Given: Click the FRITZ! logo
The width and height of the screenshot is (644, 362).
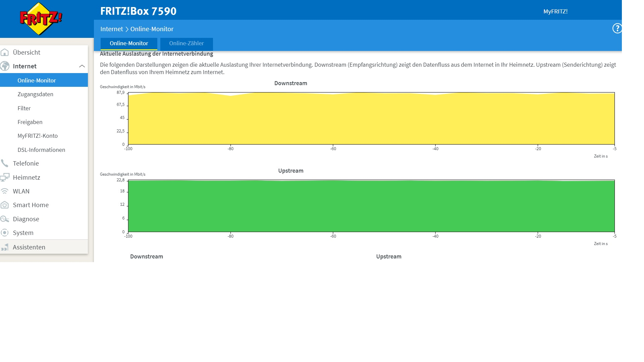Looking at the screenshot, I should tap(41, 19).
